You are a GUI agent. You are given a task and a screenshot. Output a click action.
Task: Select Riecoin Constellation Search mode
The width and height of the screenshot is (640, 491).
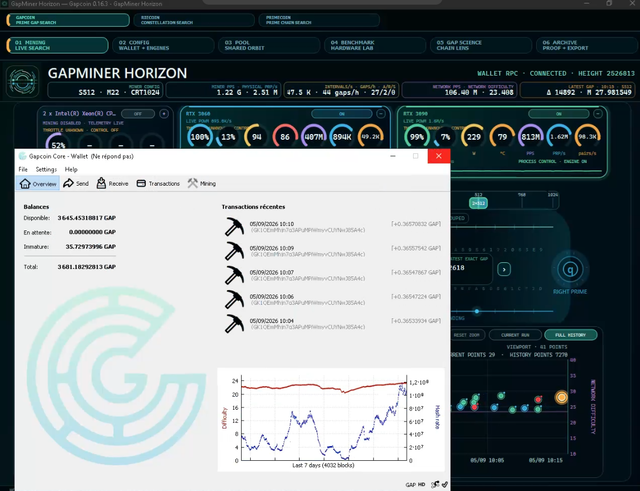(x=194, y=20)
